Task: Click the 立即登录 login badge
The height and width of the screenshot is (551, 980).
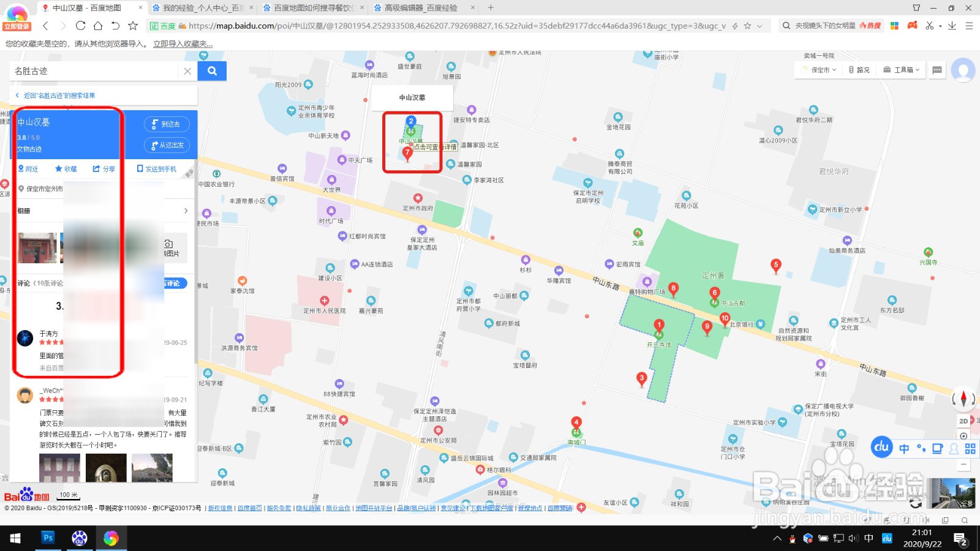Action: coord(17,26)
